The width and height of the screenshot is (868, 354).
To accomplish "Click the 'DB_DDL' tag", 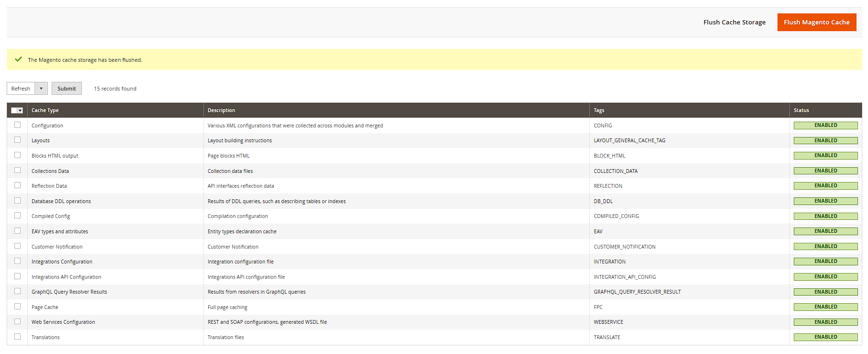I will point(603,201).
